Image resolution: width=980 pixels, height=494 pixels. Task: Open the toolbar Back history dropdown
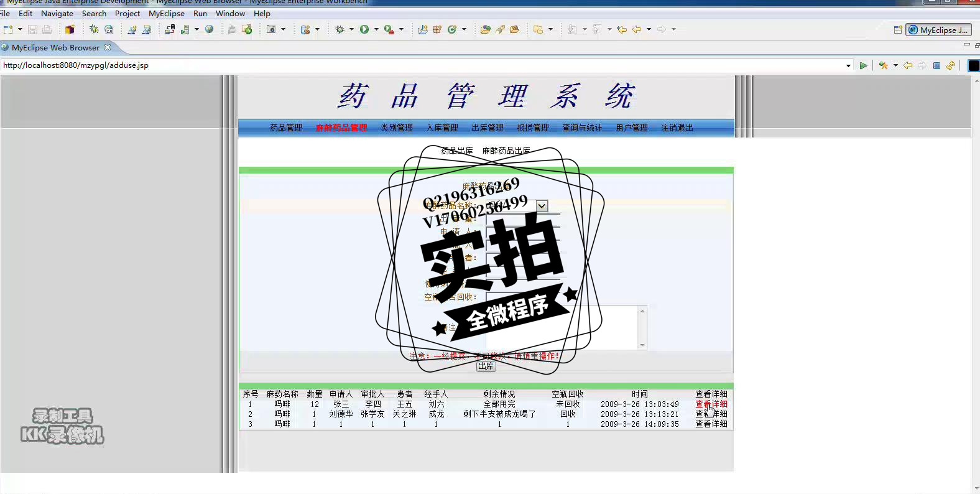tap(649, 29)
